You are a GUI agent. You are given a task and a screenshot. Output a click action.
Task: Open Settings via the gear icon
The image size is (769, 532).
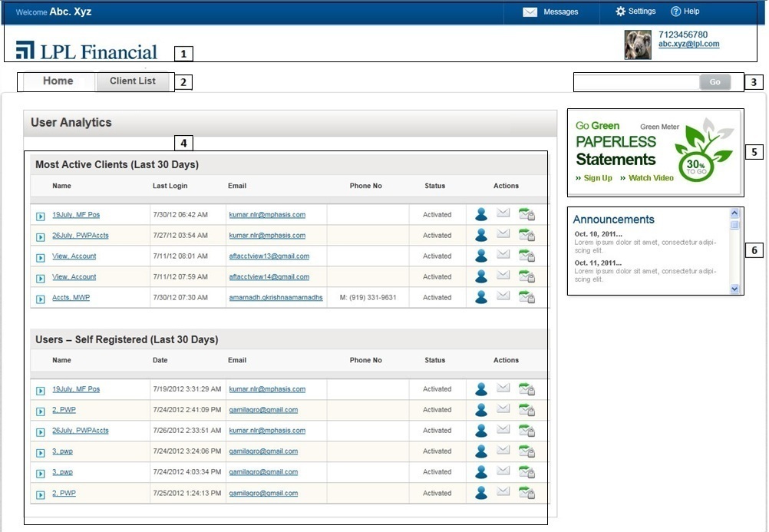[x=621, y=12]
